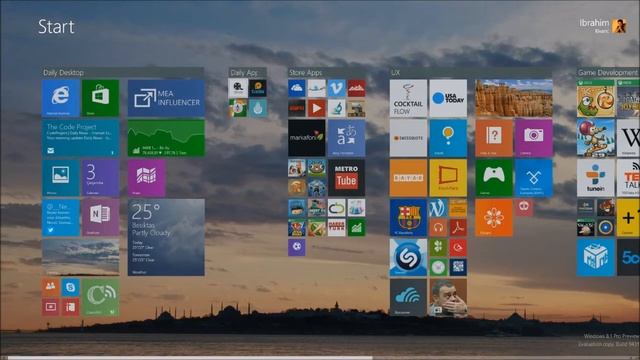Open the TuneIn radio tile
Image resolution: width=640 pixels, height=360 pixels.
(596, 178)
